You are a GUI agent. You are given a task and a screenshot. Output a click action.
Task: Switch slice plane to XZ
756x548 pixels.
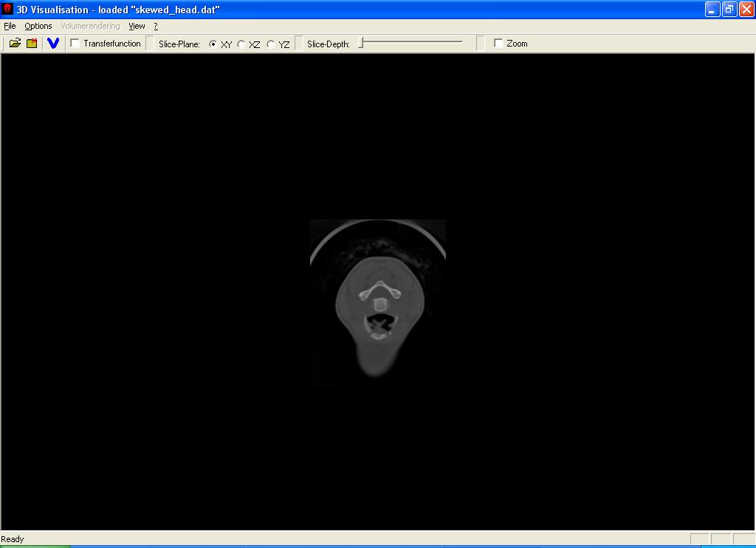pyautogui.click(x=241, y=44)
